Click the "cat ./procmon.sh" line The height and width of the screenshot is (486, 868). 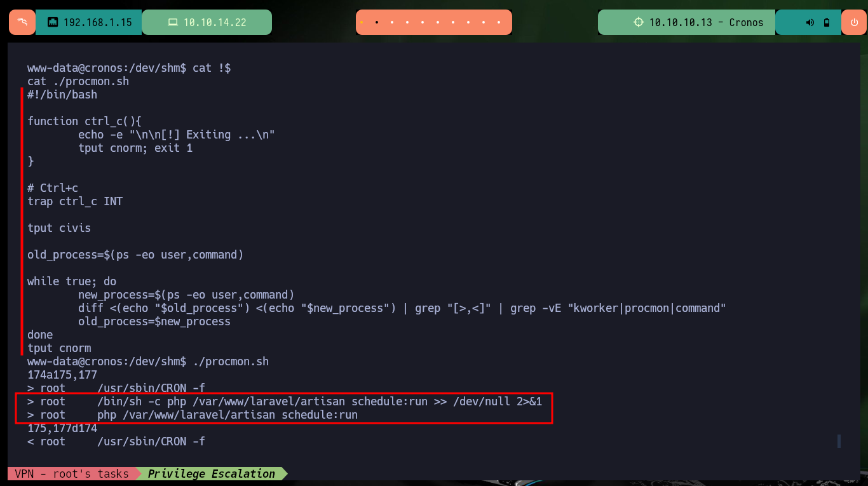point(78,81)
